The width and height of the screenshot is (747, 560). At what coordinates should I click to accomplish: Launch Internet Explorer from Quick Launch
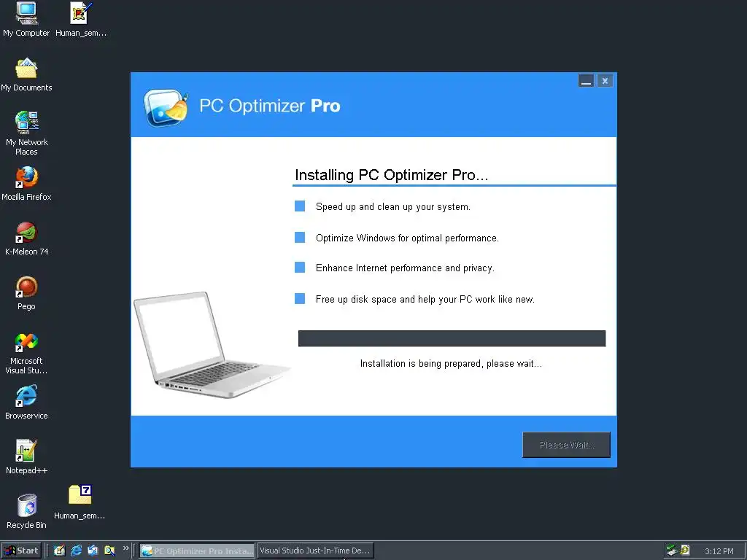click(76, 551)
